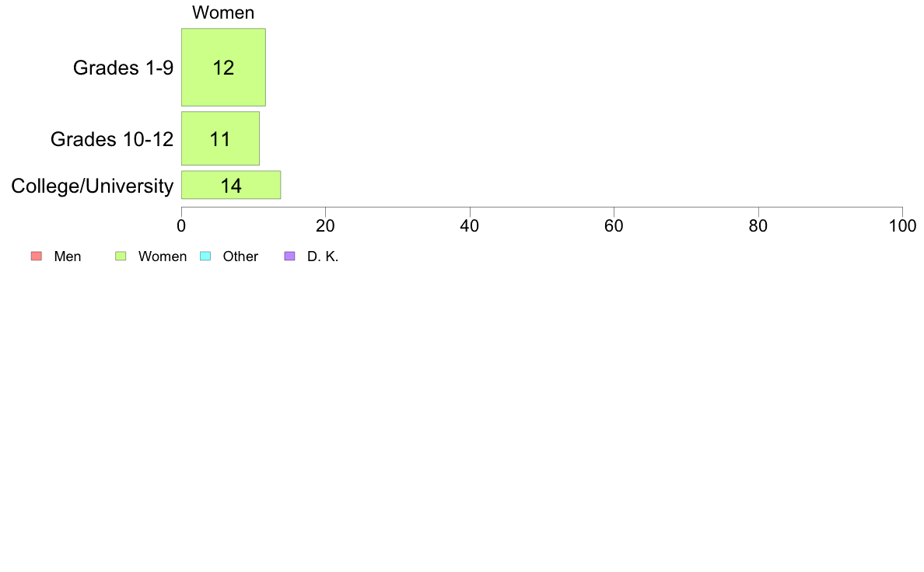Click the Other legend label

[240, 256]
